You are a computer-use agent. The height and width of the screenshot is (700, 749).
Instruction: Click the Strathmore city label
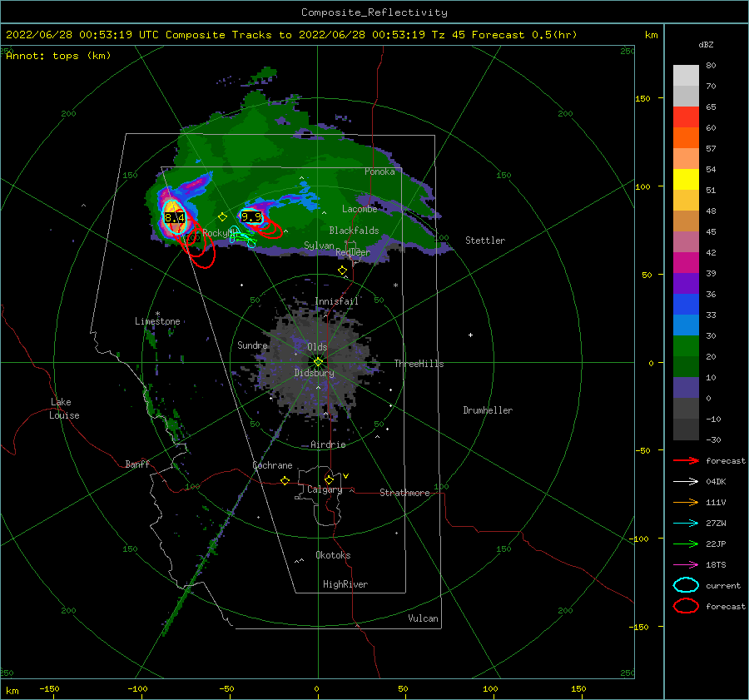click(404, 493)
